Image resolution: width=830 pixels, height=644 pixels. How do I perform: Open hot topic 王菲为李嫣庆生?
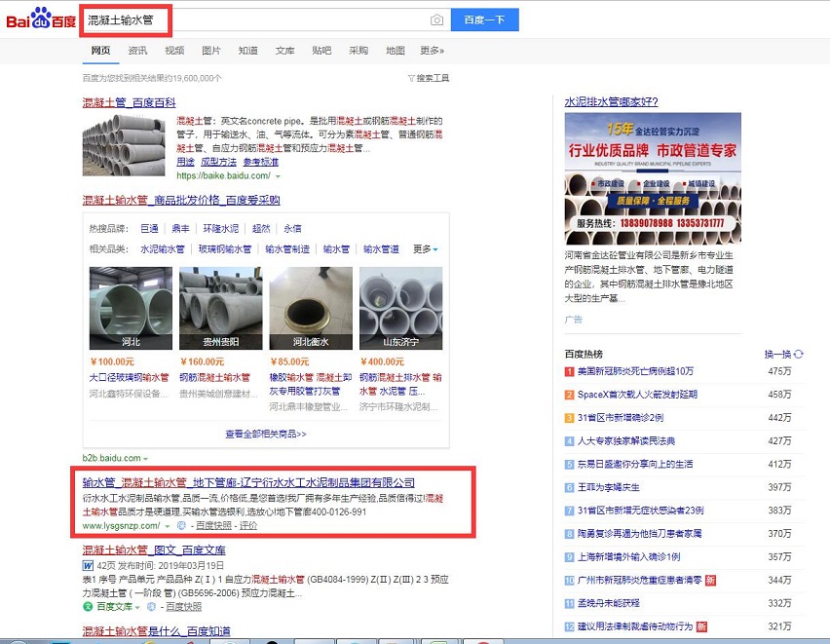click(608, 487)
